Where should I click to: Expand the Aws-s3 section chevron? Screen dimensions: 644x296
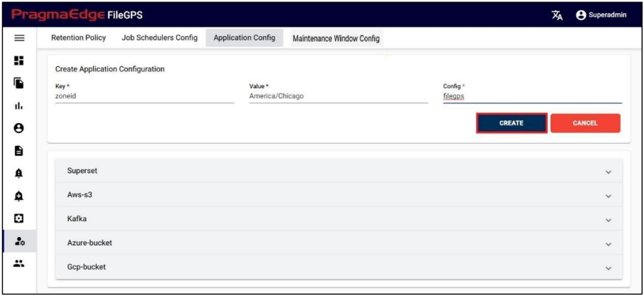[x=608, y=196]
